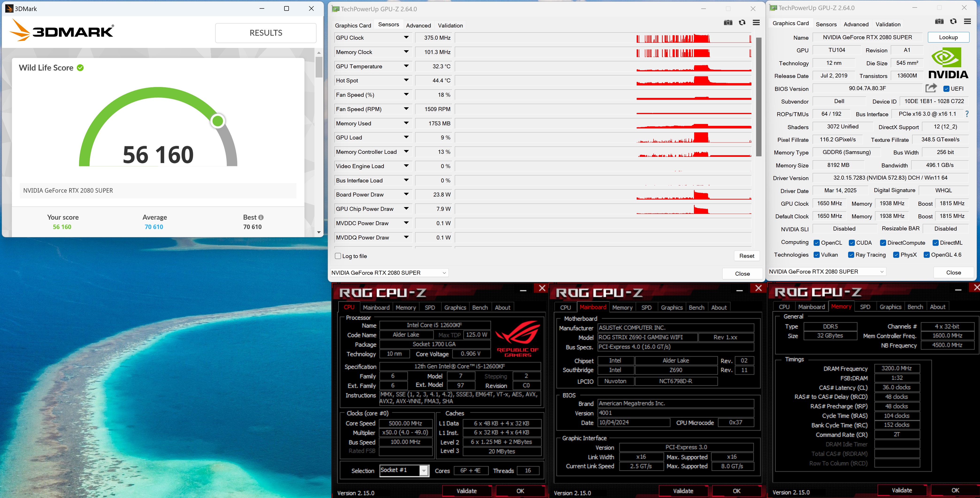Click the Reset button in GPU-Z Sensors

746,256
